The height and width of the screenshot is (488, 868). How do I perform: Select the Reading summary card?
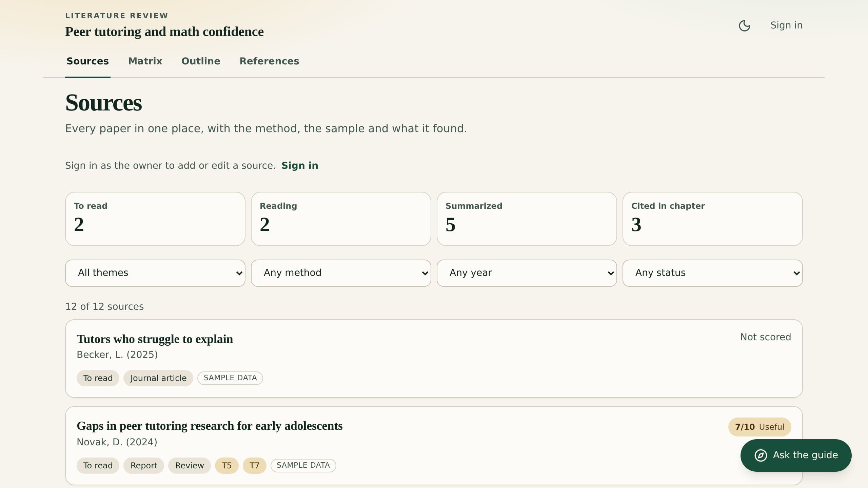tap(341, 219)
